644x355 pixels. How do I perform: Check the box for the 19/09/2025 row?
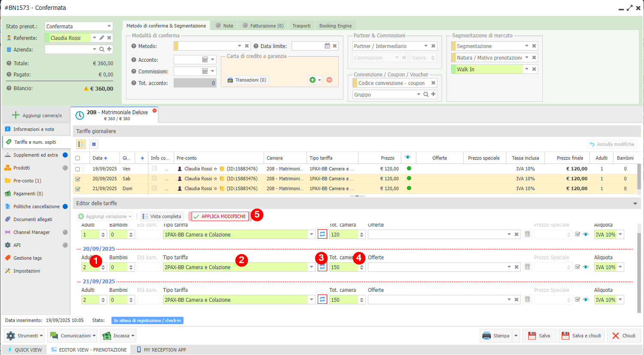(x=78, y=169)
